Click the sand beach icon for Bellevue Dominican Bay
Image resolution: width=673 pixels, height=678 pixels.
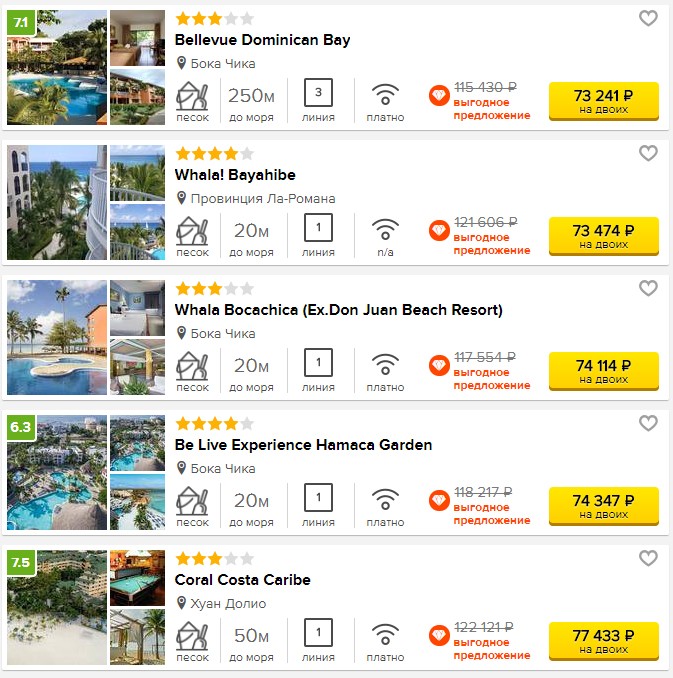point(192,96)
